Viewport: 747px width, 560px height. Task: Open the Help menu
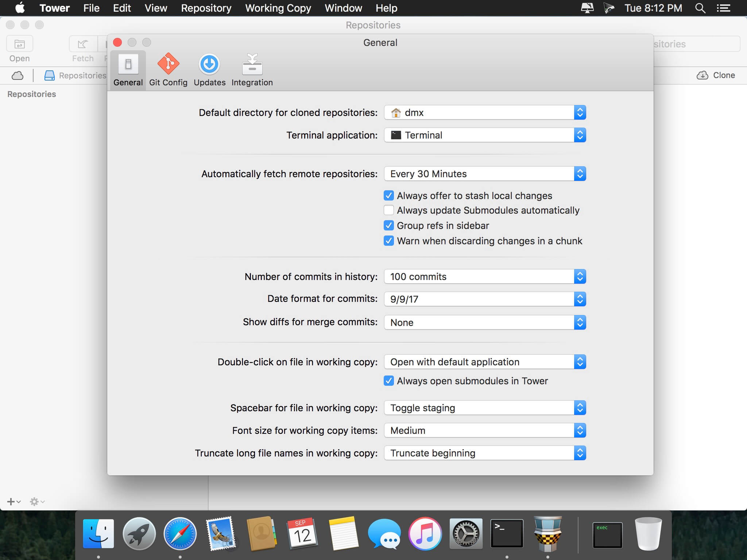point(386,8)
